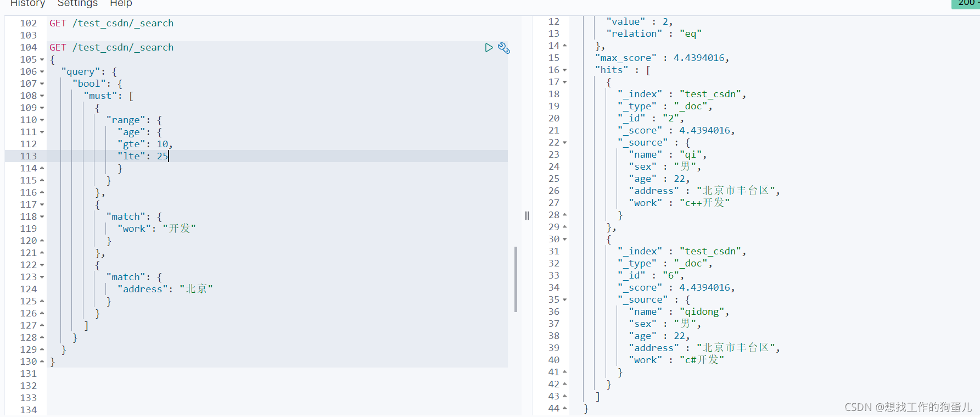Fold "_source" object at response line 22
The image size is (980, 417).
[564, 143]
